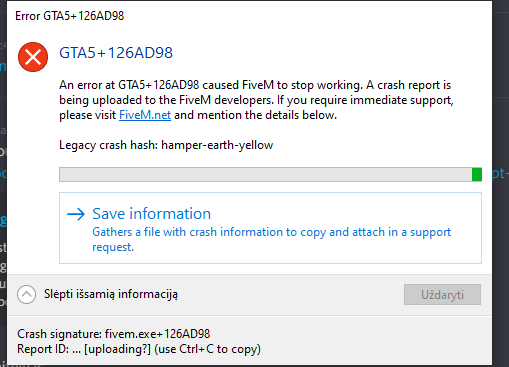509x367 pixels.
Task: Click the word request in the Save information box
Action: point(113,247)
